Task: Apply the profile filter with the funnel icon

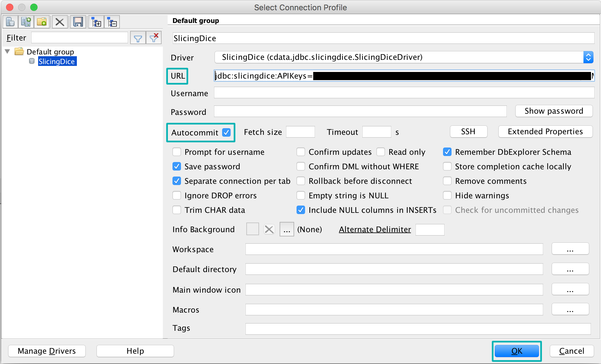Action: point(138,38)
